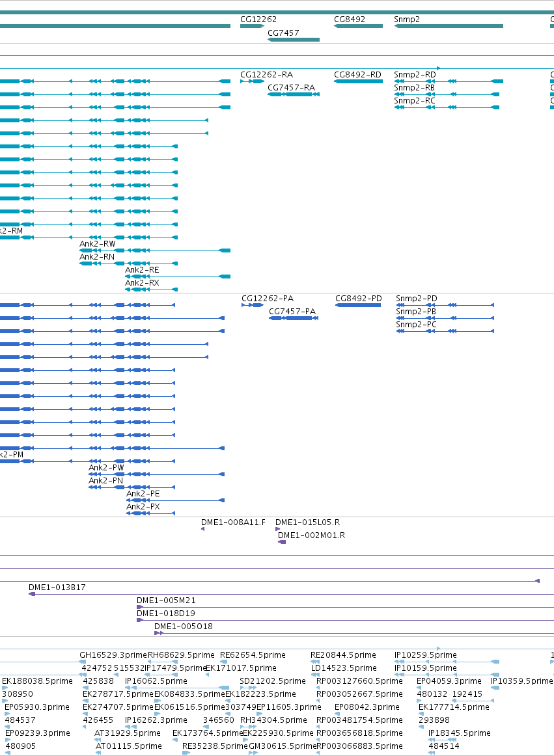Click EST label RP003481754.5prime
Viewport: 554px width, 756px height.
pos(359,720)
